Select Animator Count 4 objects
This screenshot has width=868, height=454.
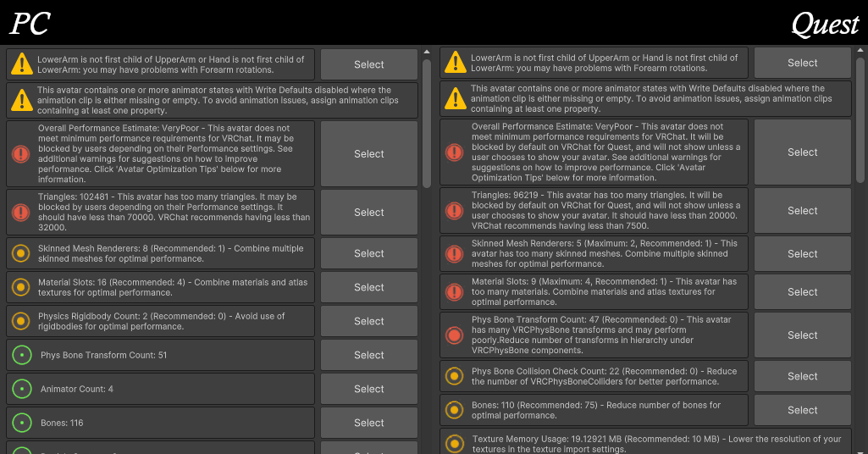click(x=369, y=389)
